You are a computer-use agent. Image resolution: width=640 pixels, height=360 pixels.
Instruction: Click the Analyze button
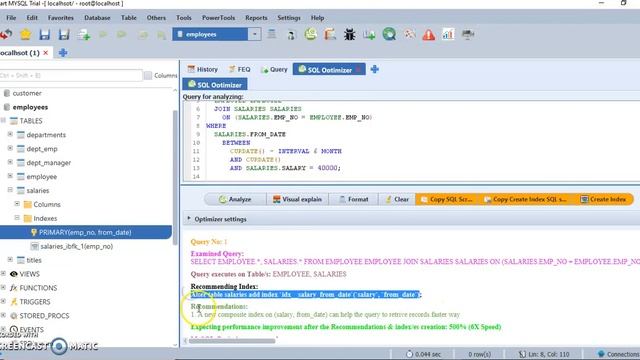pyautogui.click(x=235, y=199)
